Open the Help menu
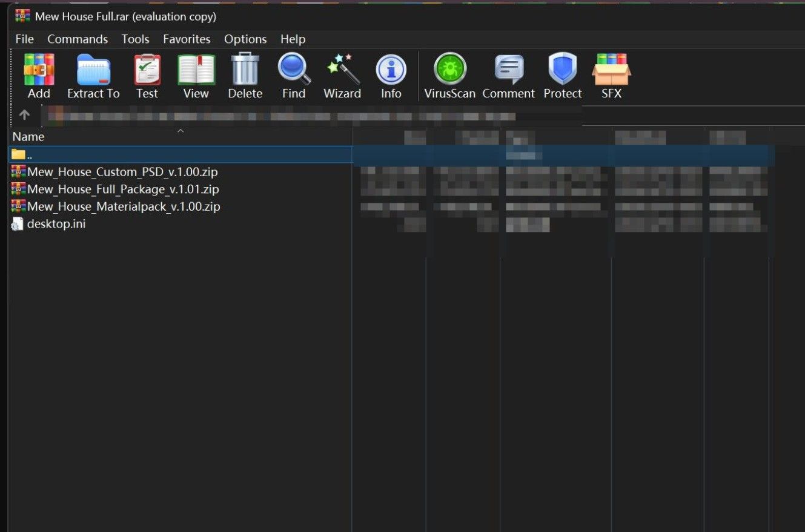 coord(293,39)
